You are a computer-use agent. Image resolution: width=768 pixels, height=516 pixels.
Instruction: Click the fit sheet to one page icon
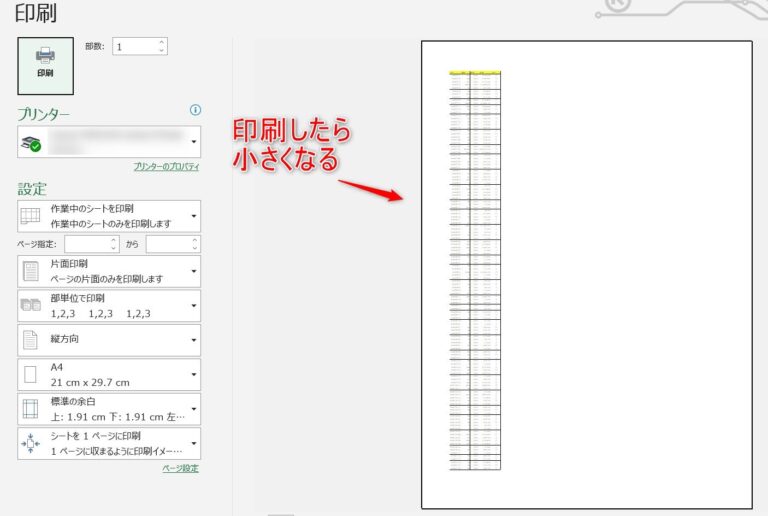coord(30,443)
